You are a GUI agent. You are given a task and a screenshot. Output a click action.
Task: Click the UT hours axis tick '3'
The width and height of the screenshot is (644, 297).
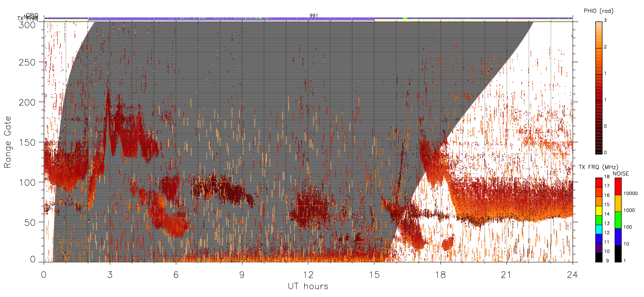110,274
